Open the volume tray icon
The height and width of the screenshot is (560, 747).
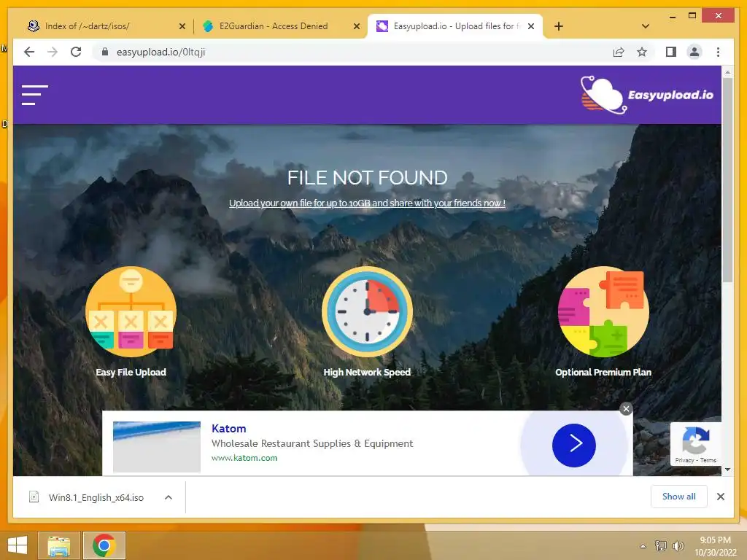[x=678, y=545]
